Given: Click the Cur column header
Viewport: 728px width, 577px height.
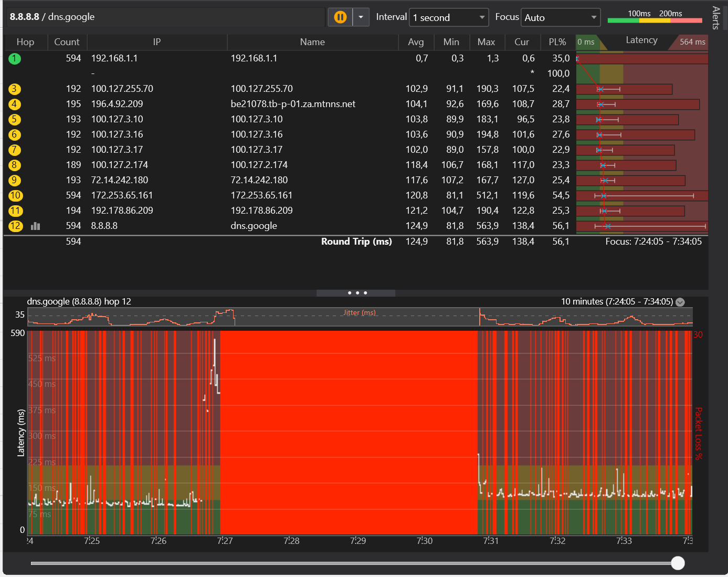Looking at the screenshot, I should click(522, 42).
